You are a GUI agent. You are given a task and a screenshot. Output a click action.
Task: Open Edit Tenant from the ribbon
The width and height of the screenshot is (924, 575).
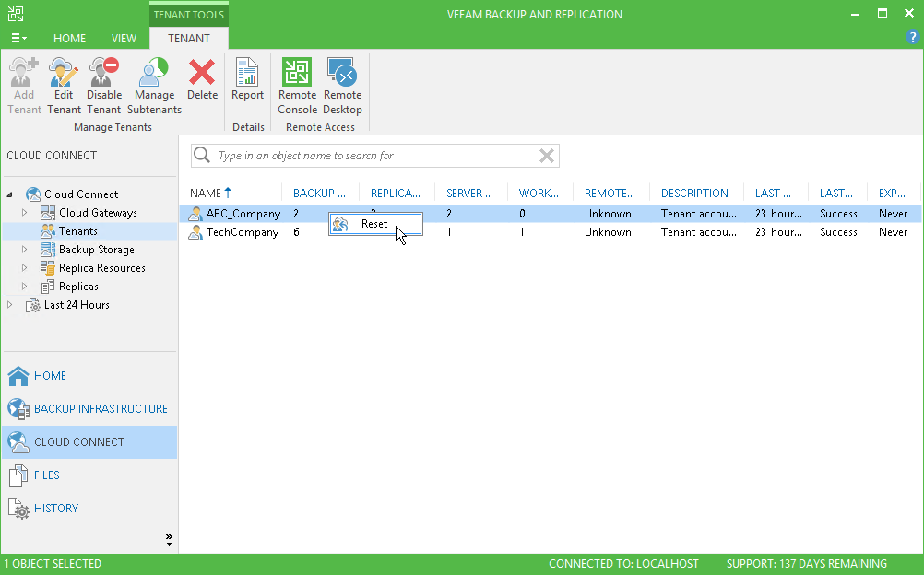click(x=64, y=86)
